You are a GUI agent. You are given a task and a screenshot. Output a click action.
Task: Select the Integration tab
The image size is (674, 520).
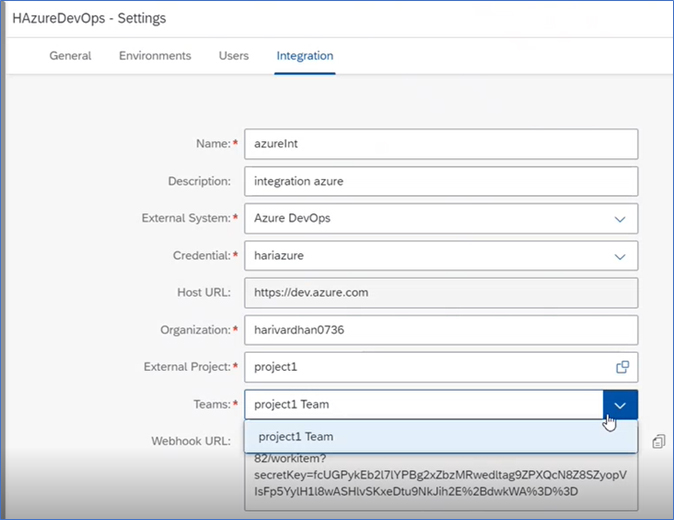tap(305, 56)
